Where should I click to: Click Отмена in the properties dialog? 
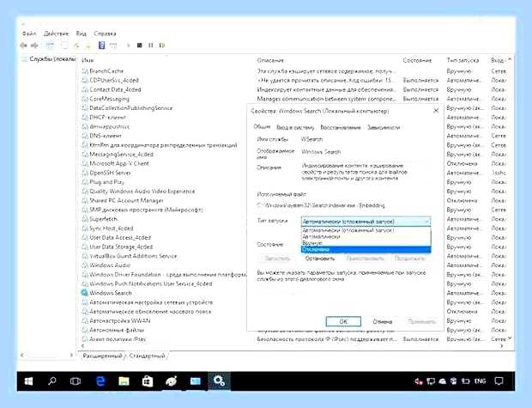(x=383, y=321)
